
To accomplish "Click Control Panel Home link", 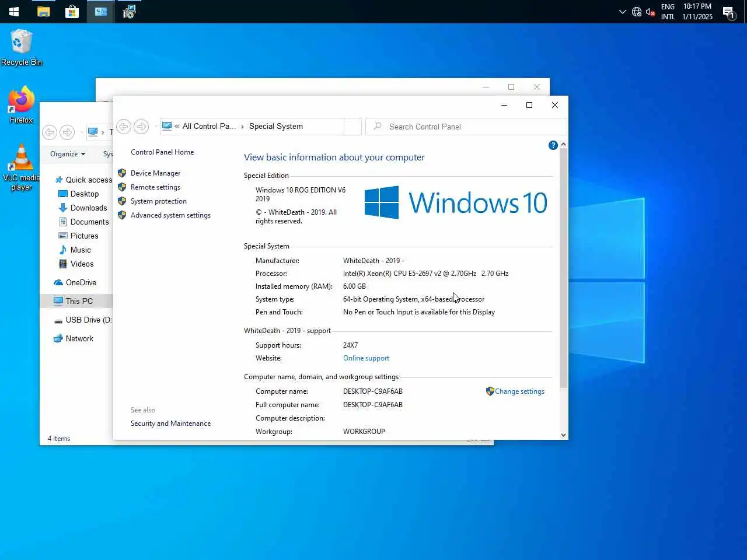I will point(162,152).
